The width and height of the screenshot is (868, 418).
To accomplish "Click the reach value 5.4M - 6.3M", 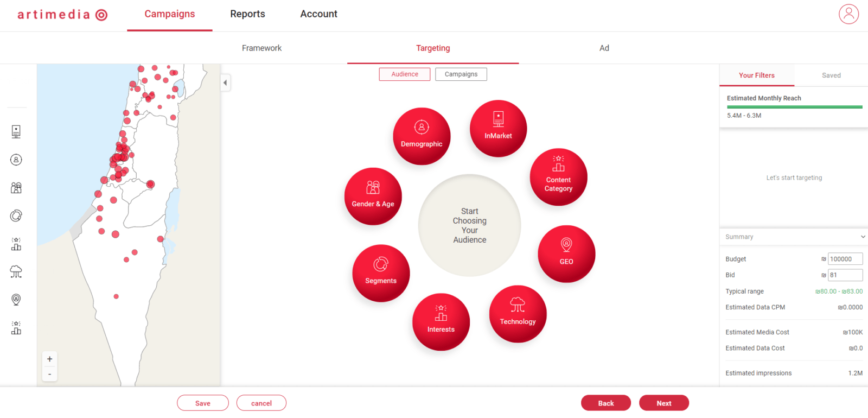I will pyautogui.click(x=744, y=116).
